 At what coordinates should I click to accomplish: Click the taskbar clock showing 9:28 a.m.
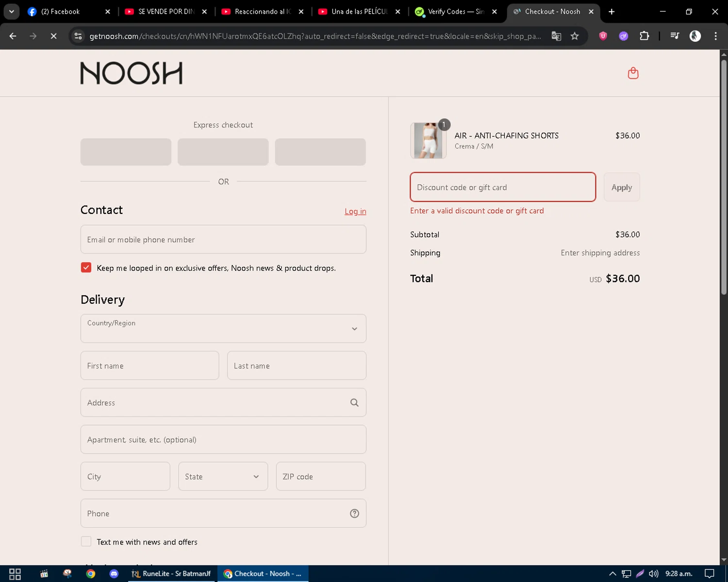coord(678,574)
